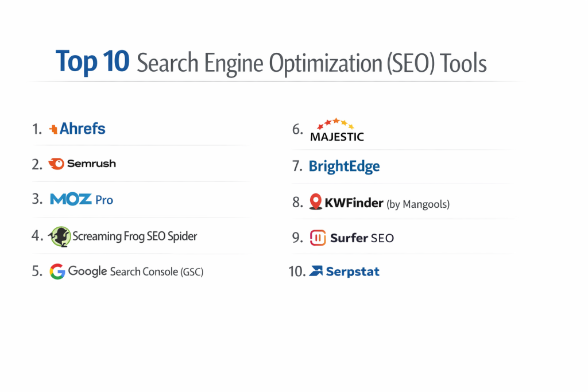Click the Semrush orange flame icon

pyautogui.click(x=57, y=164)
